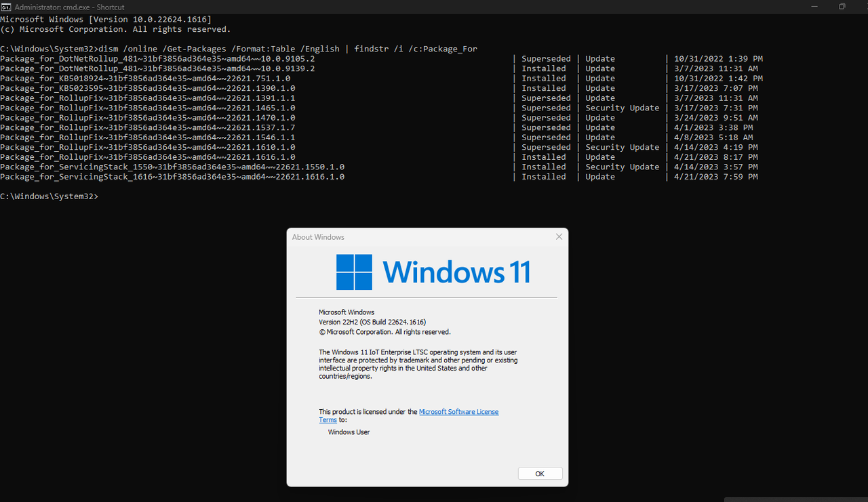Click the date 3/17/2023 7:07 PM

click(716, 88)
